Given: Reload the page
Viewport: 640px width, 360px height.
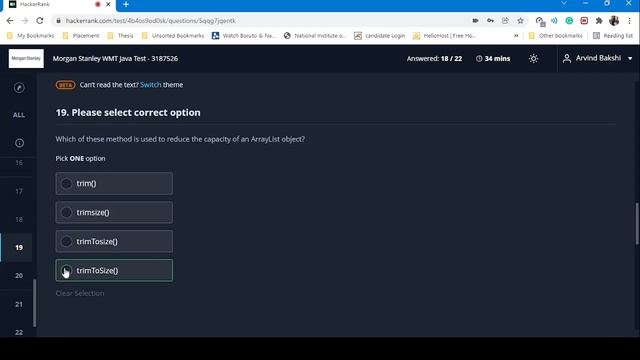Looking at the screenshot, I should (x=40, y=20).
